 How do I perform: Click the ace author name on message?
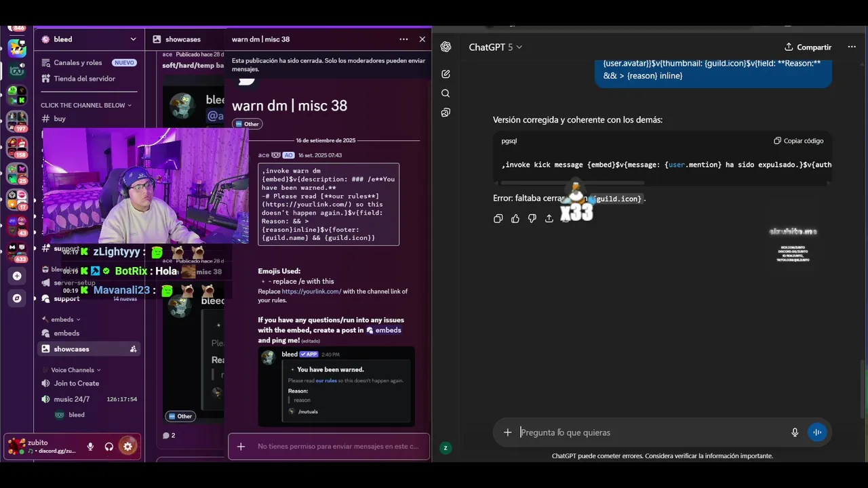point(264,155)
